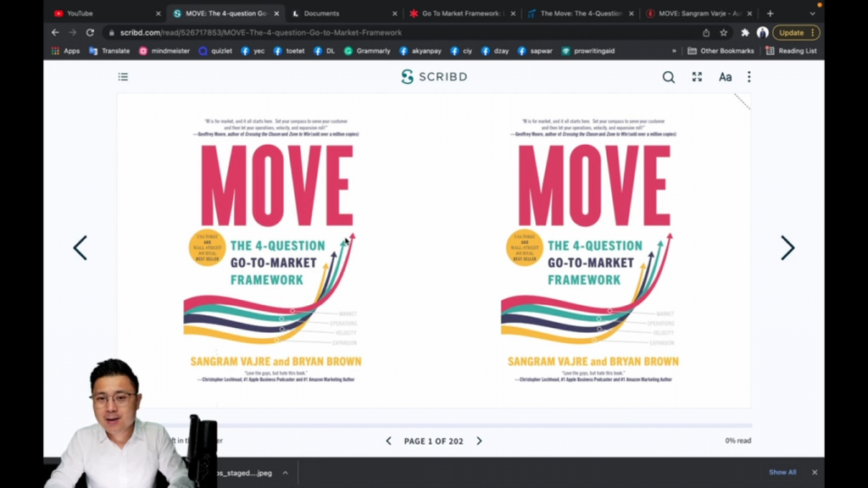Open the dzay bookmark
Image resolution: width=868 pixels, height=488 pixels.
coord(495,51)
